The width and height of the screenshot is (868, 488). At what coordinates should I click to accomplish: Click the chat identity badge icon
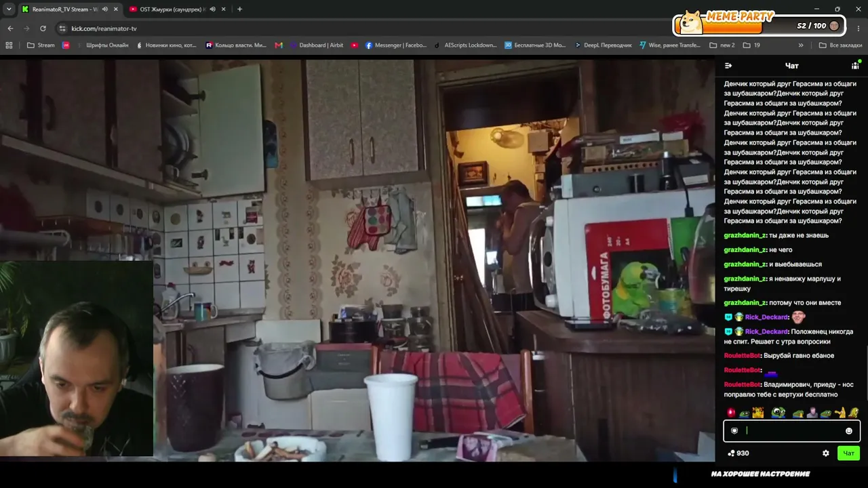pyautogui.click(x=734, y=431)
